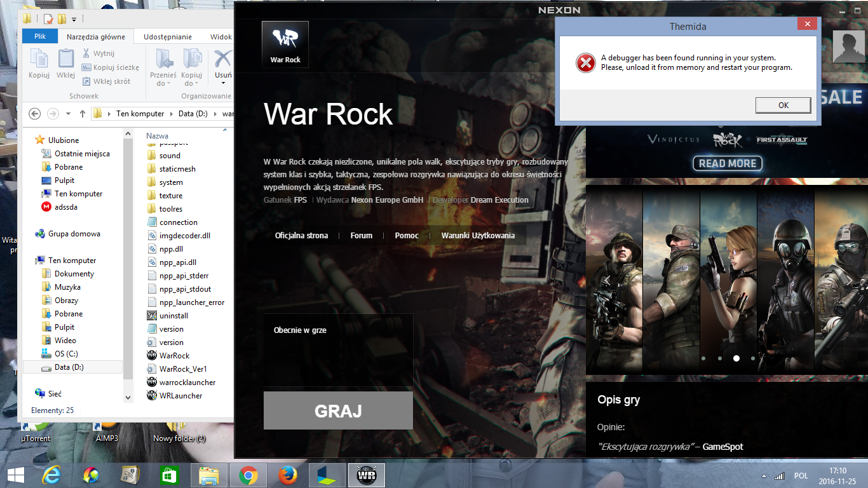Click Kopiuj ścieżkę in Schowek group
The image size is (868, 488).
tap(111, 67)
